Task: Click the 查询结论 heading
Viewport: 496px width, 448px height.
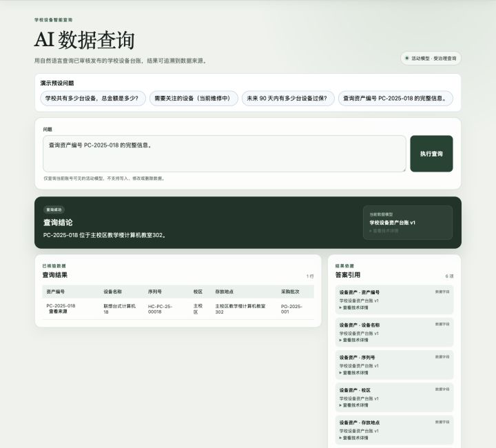Action: [58, 223]
